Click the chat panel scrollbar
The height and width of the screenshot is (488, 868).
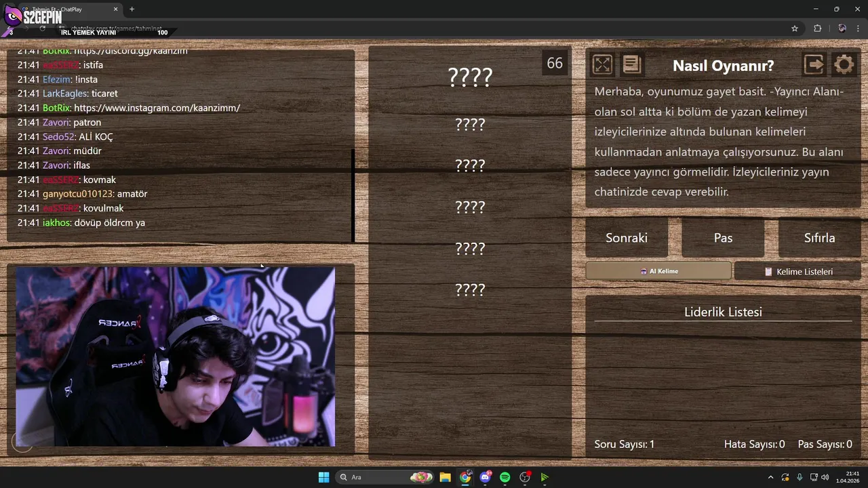353,196
